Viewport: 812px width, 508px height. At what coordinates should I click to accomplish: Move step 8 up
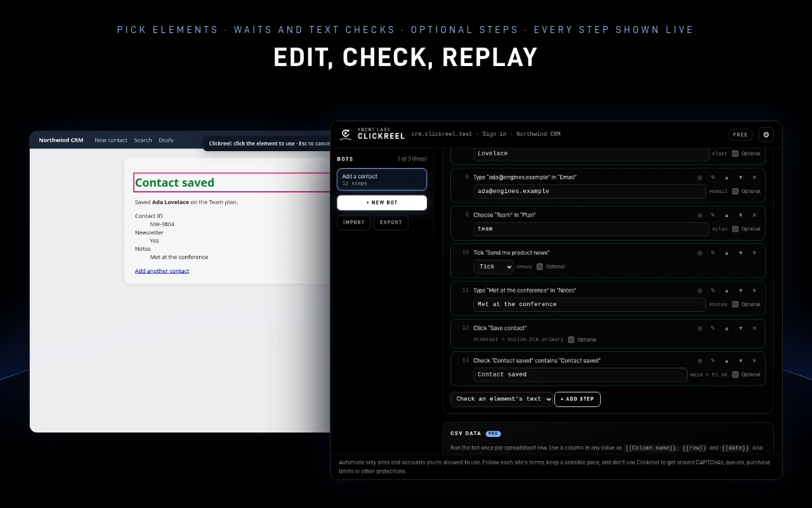(727, 177)
